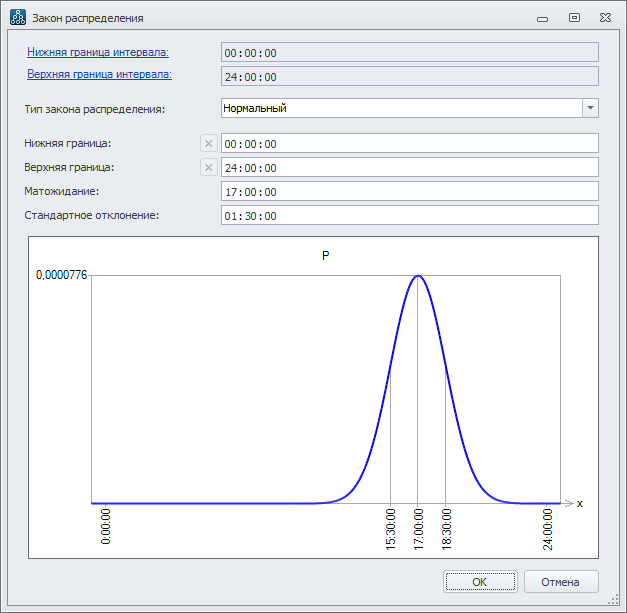The width and height of the screenshot is (627, 613).
Task: Open the Нижняя граница интервала link
Action: point(98,52)
